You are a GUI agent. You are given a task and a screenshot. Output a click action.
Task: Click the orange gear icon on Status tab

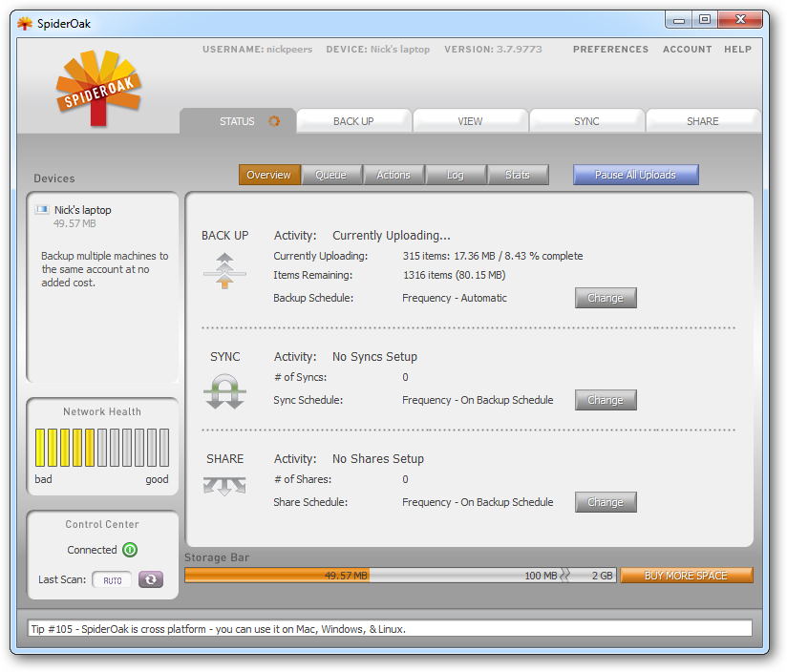click(x=273, y=121)
